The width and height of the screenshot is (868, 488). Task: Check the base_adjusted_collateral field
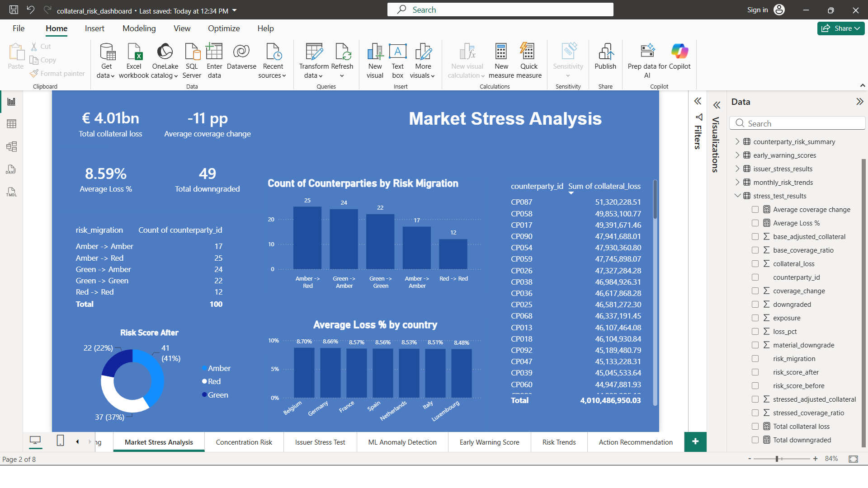[755, 236]
